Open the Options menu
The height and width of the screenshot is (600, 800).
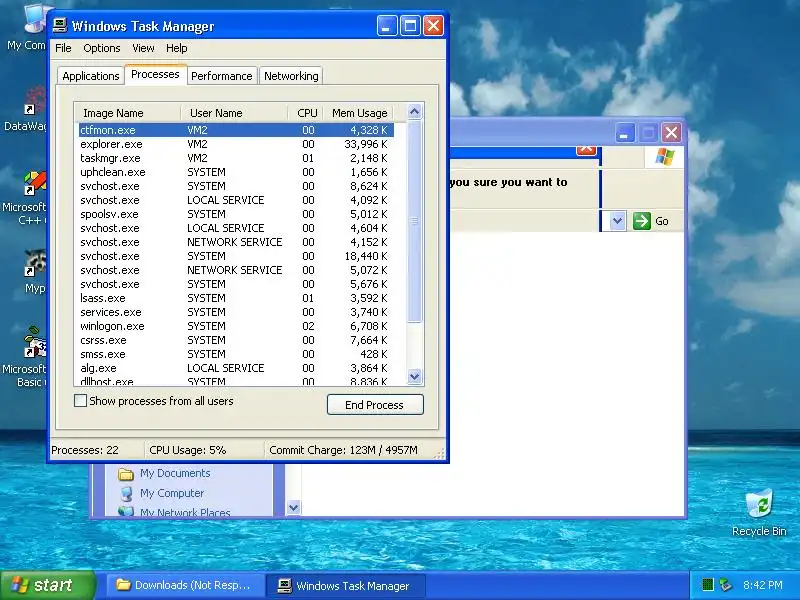[102, 48]
